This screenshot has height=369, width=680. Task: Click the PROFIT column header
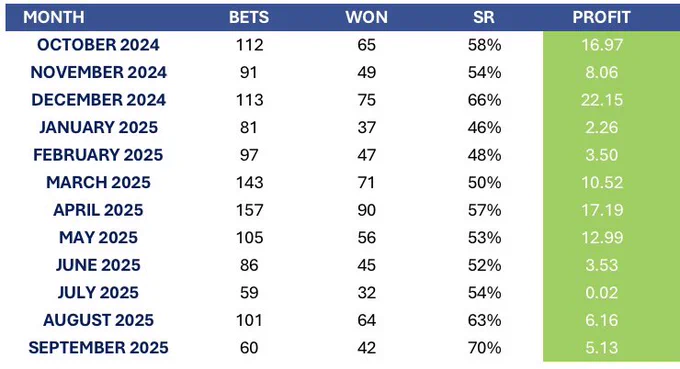(602, 17)
